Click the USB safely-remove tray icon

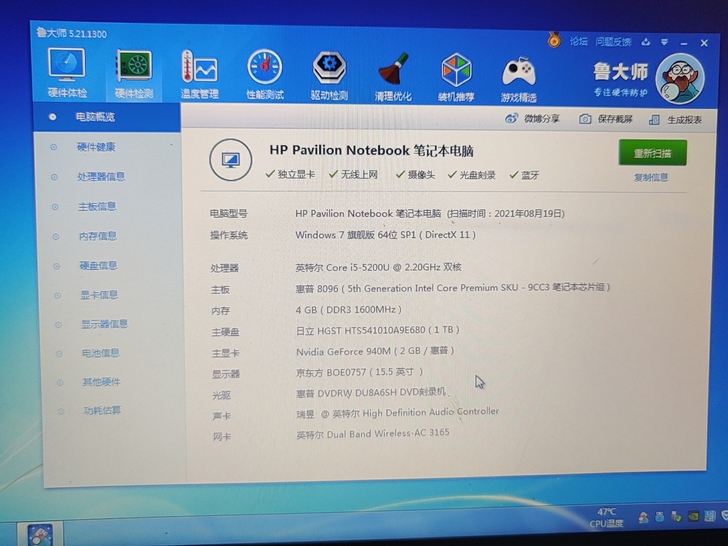click(x=676, y=517)
